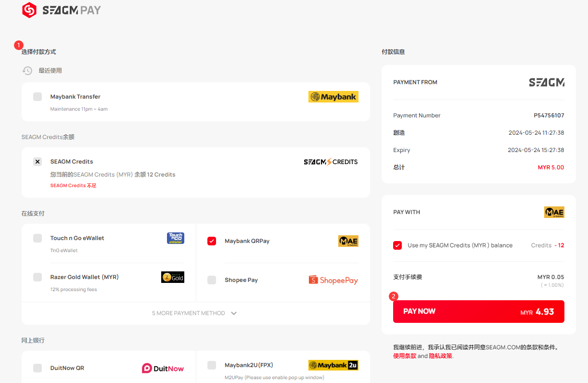Click the 在线支付 section heading
The height and width of the screenshot is (383, 588).
click(x=33, y=214)
